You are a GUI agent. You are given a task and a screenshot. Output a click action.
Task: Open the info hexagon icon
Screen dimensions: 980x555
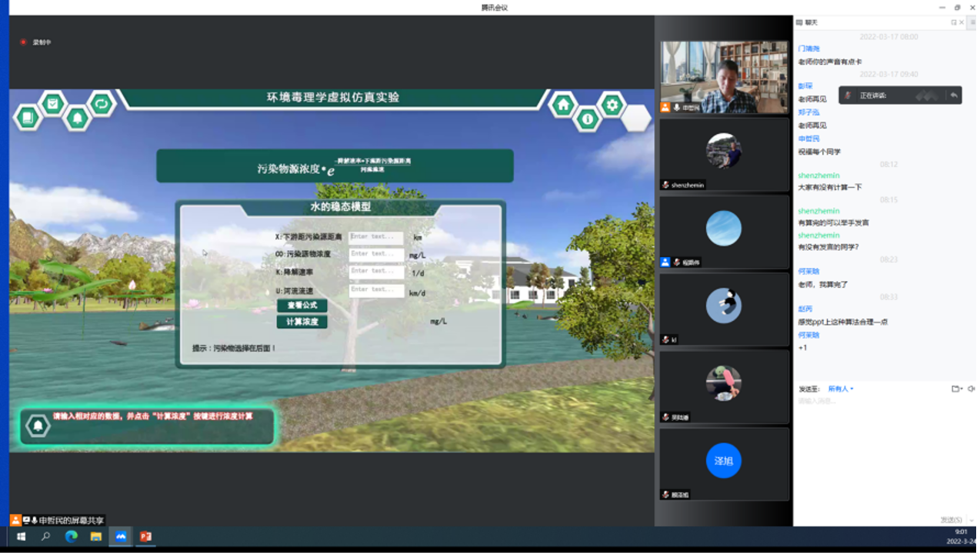[588, 119]
